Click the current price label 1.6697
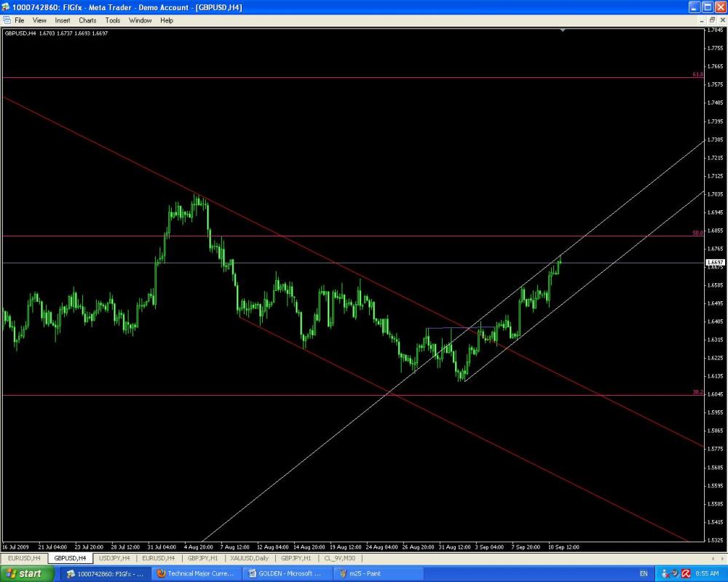This screenshot has height=582, width=728. pyautogui.click(x=715, y=262)
